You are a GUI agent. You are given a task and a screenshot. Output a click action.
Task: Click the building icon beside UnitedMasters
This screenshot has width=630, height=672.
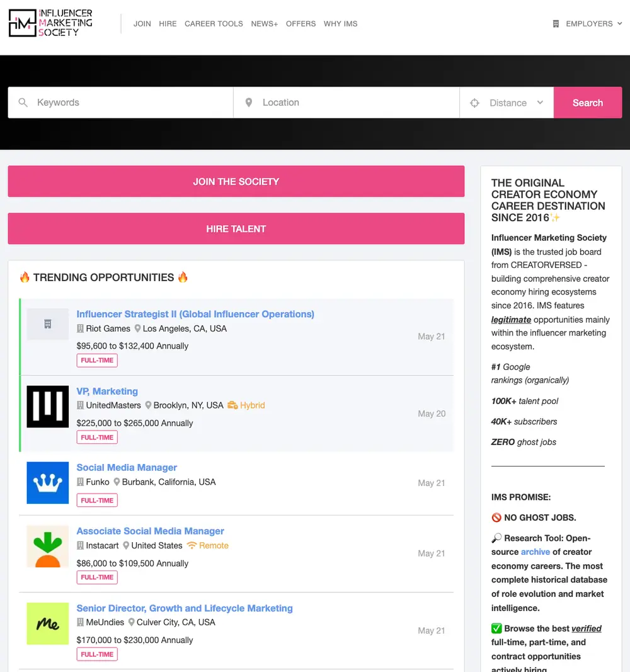[80, 405]
